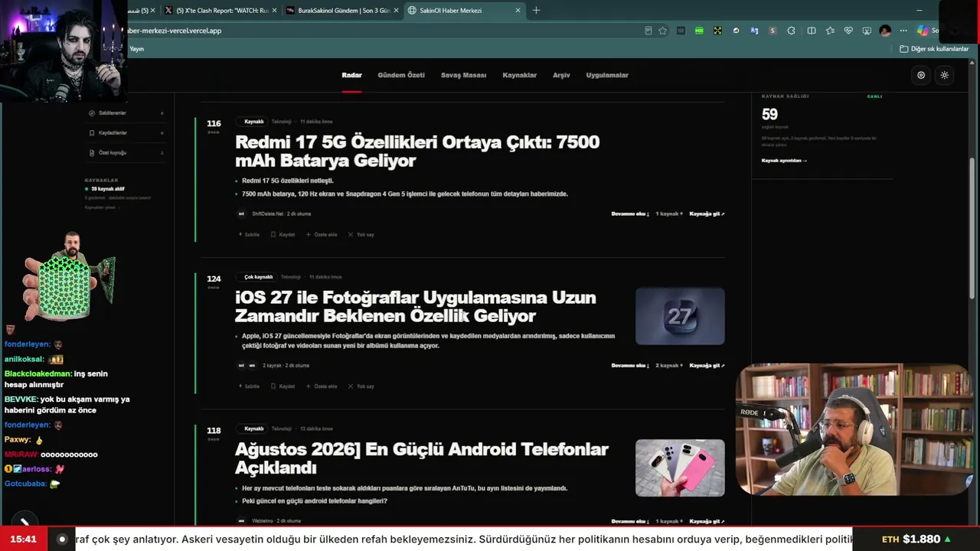Save the Redmi 17 article with Kaydet
This screenshot has width=980, height=551.
tap(283, 235)
